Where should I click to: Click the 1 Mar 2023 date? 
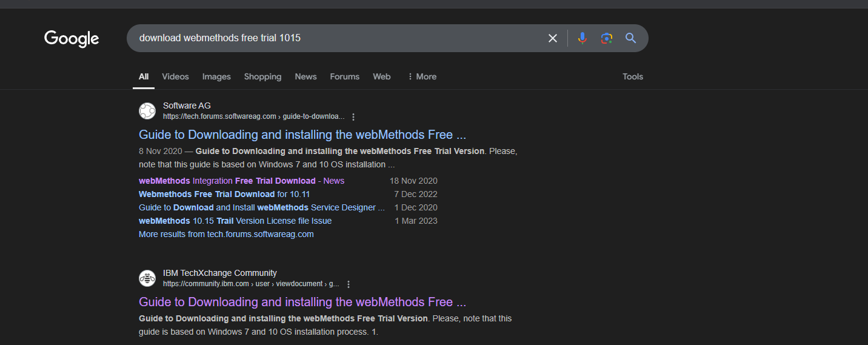(x=416, y=221)
